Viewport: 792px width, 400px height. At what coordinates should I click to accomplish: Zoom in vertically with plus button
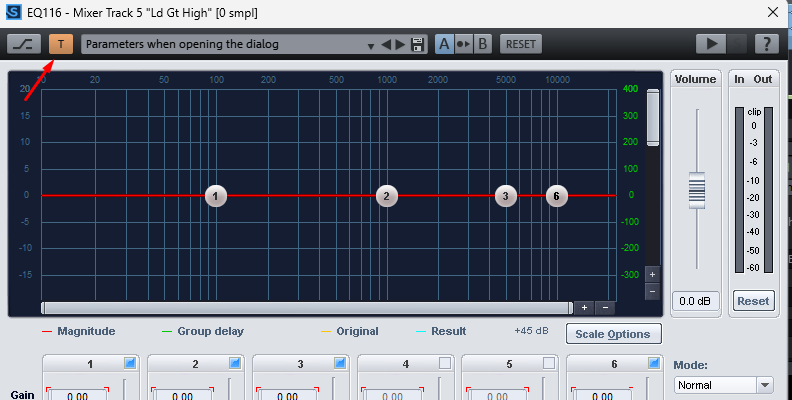point(653,275)
